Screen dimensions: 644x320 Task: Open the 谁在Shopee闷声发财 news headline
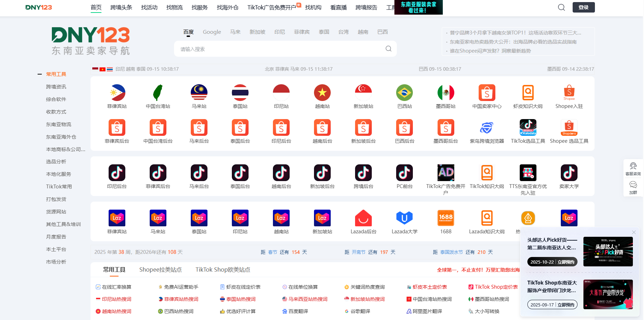pos(490,51)
